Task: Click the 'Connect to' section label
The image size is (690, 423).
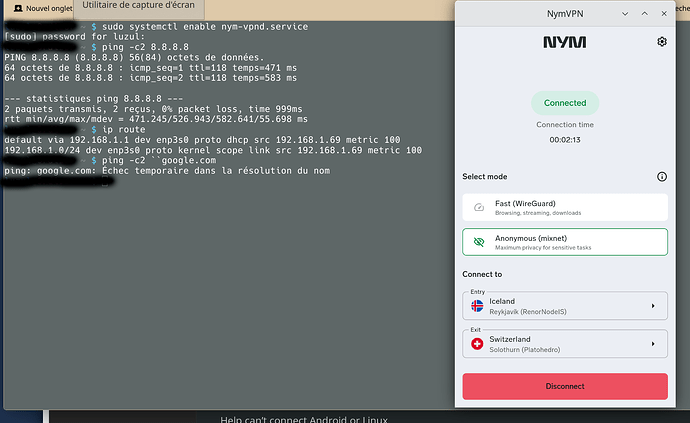Action: [482, 274]
